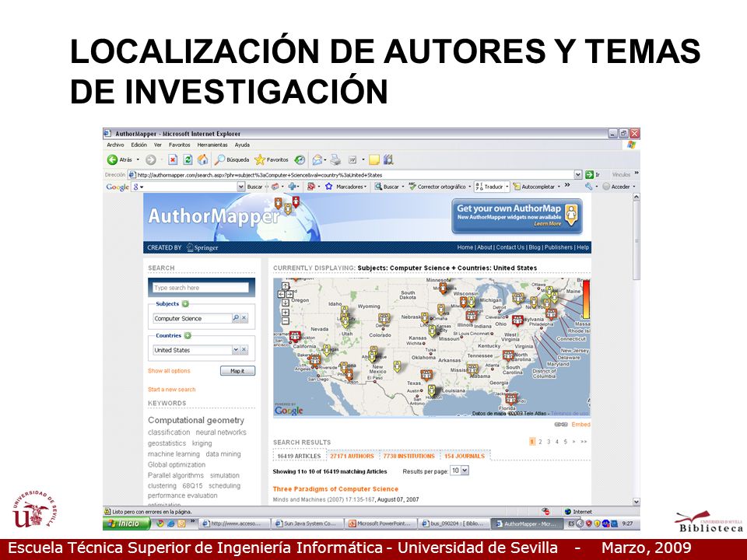
Task: Open the Favoritos star toolbar button
Action: [272, 160]
